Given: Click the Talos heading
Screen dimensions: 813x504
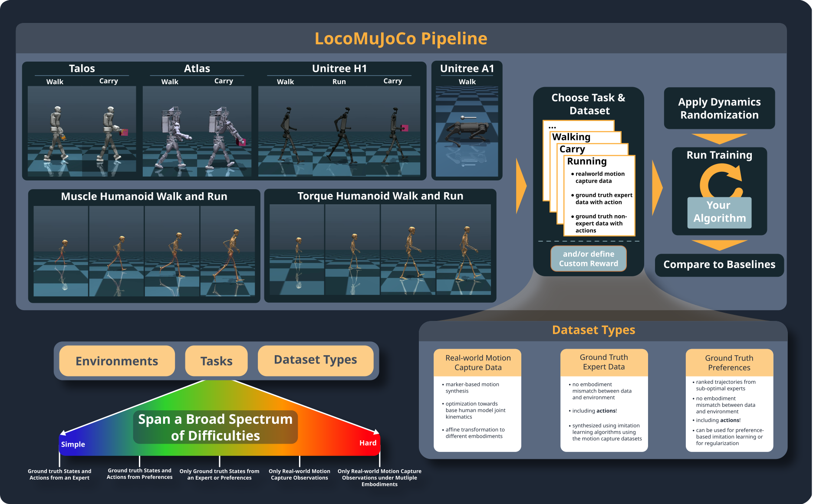Looking at the screenshot, I should point(82,69).
